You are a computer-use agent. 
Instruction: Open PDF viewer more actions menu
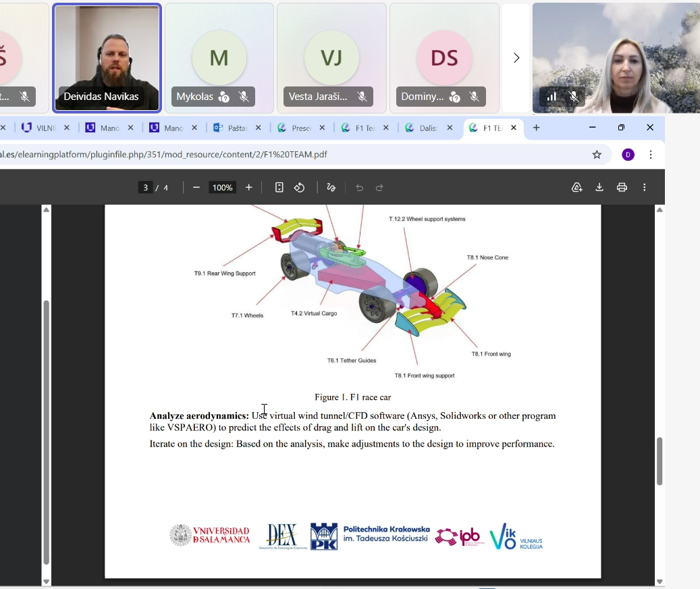[645, 188]
